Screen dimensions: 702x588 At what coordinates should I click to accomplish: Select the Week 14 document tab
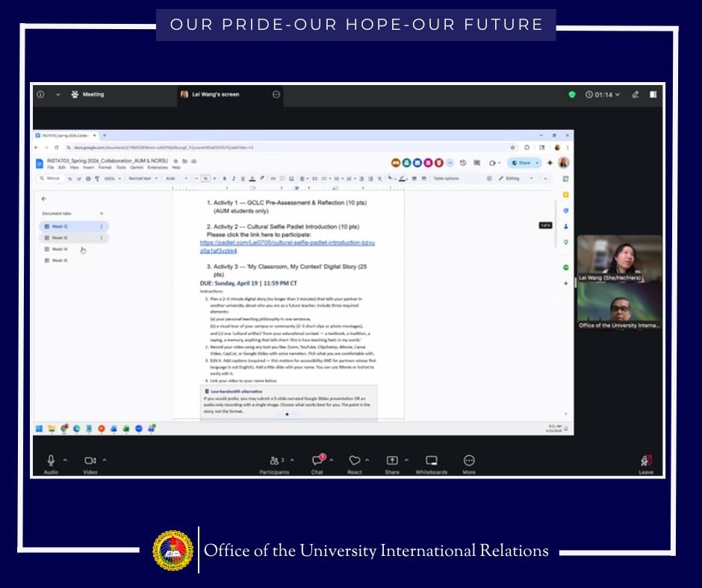60,249
